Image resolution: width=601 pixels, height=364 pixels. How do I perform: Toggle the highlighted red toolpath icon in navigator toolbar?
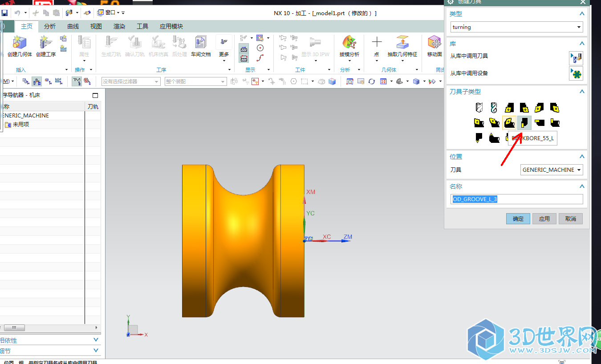(x=77, y=81)
